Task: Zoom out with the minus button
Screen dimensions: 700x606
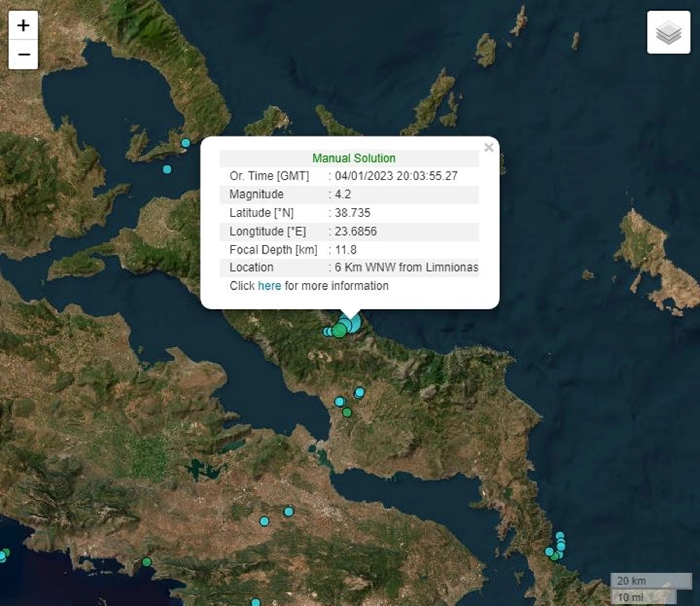Action: tap(23, 55)
